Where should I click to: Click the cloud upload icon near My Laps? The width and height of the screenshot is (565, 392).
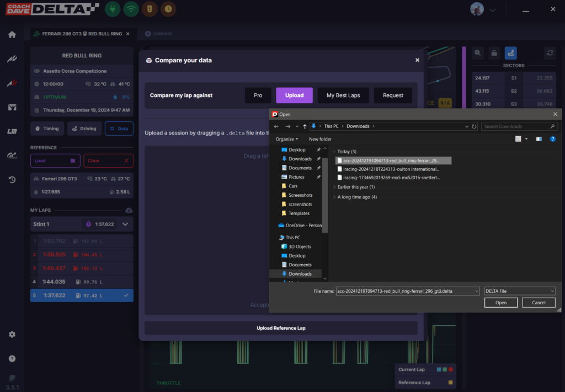click(129, 210)
